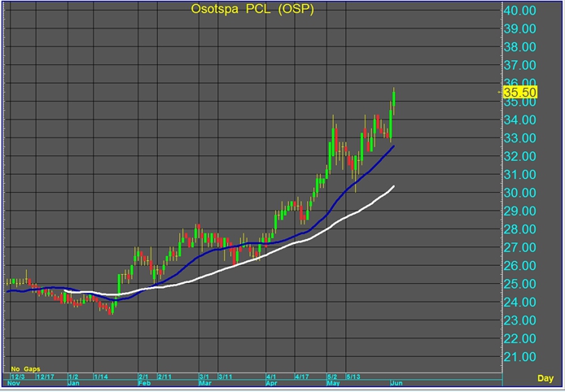Click the Day timeframe label
Image resolution: width=565 pixels, height=392 pixels.
(545, 378)
